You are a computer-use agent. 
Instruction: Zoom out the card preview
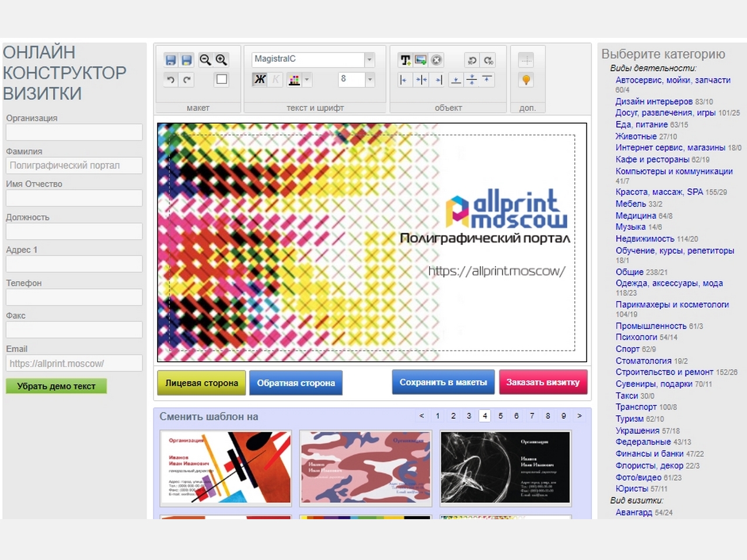pyautogui.click(x=205, y=60)
